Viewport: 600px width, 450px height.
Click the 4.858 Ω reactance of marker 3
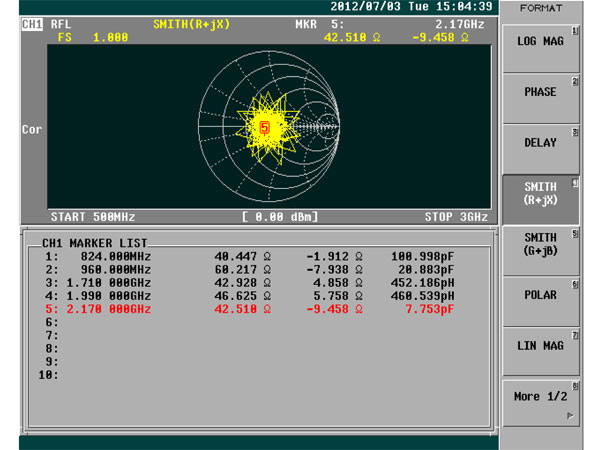[338, 283]
